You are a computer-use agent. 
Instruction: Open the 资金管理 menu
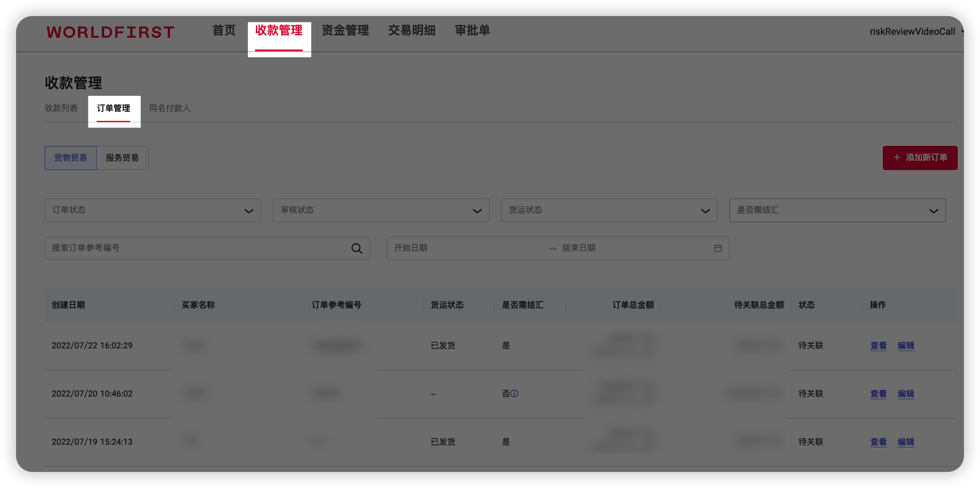coord(345,30)
